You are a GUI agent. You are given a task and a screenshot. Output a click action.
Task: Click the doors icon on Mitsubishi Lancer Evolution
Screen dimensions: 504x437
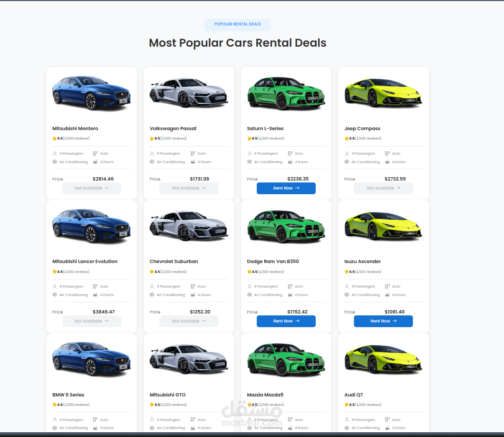[x=95, y=295]
